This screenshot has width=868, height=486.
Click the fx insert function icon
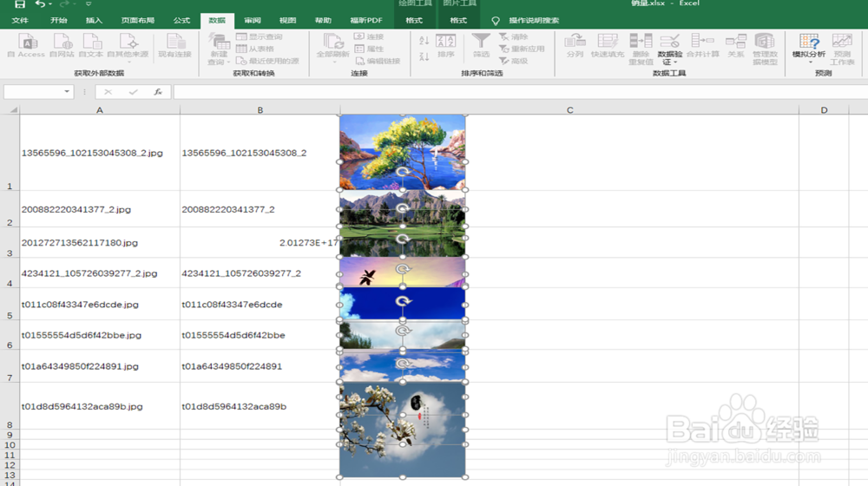click(158, 91)
